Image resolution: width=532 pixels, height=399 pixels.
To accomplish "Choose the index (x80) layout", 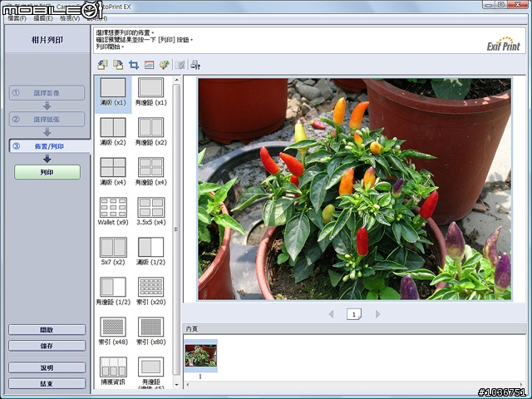I will 150,331.
